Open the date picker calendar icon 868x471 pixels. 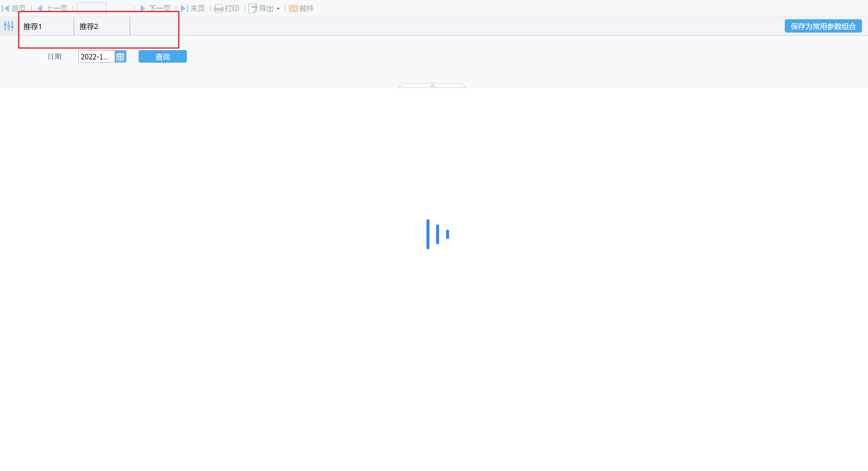[x=120, y=57]
